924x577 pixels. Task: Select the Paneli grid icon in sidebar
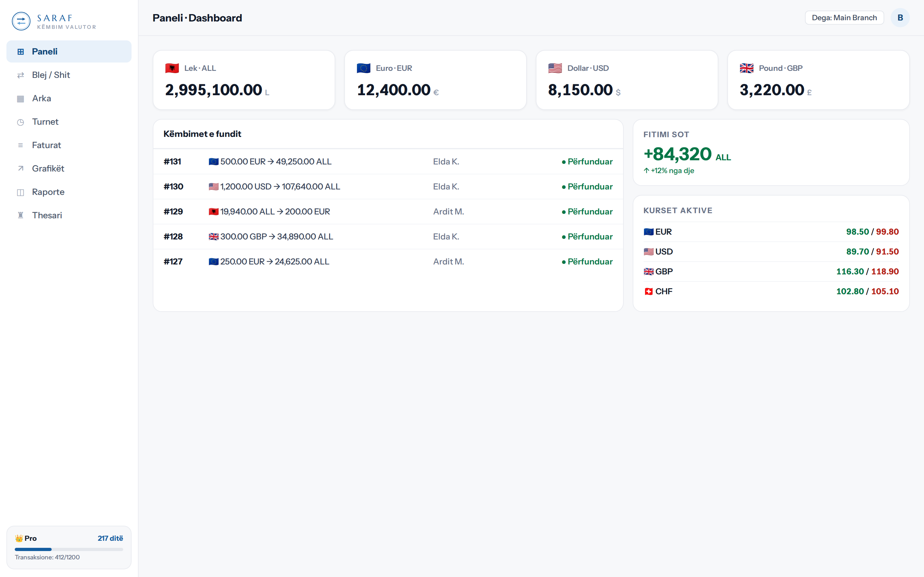(x=21, y=52)
